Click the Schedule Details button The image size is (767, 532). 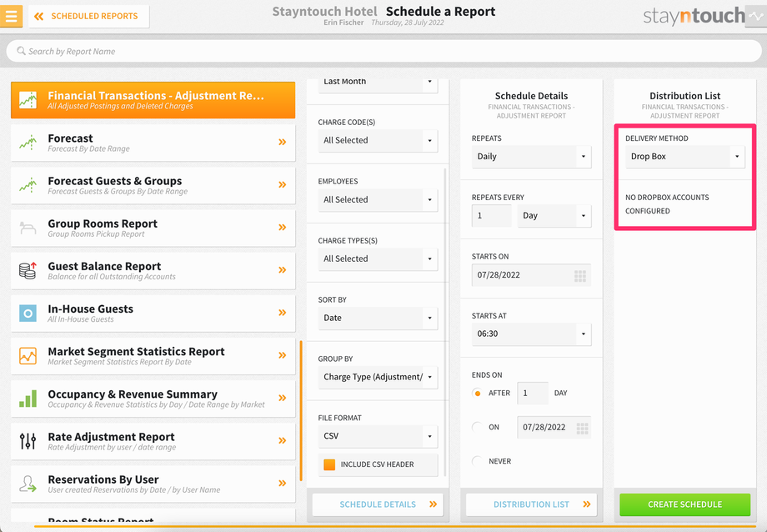coord(378,504)
